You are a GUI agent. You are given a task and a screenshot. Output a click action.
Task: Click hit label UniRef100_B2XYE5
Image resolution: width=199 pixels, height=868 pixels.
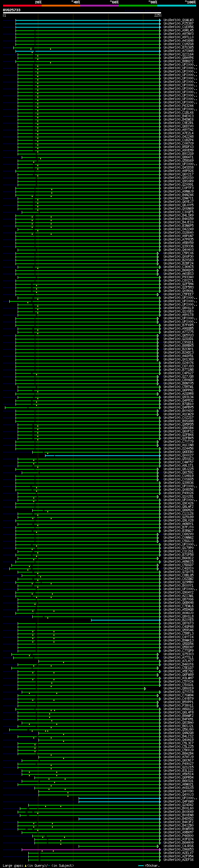(x=178, y=620)
